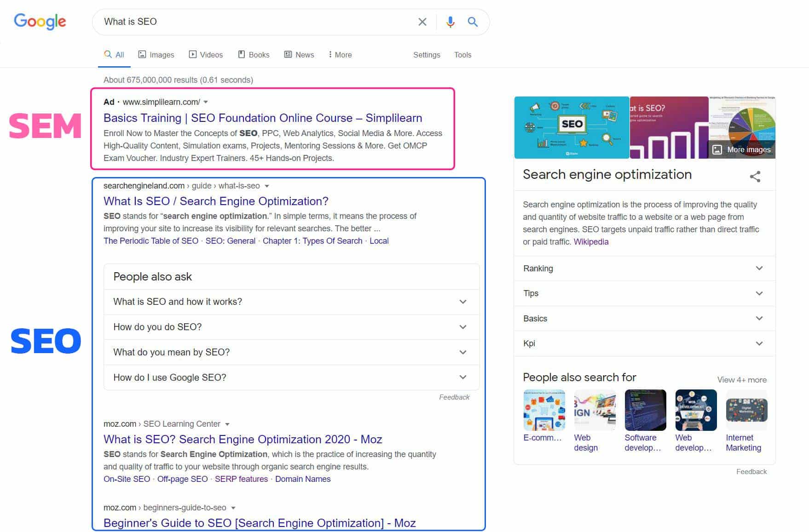This screenshot has height=532, width=809.
Task: Open More images in knowledge panel
Action: (x=741, y=149)
